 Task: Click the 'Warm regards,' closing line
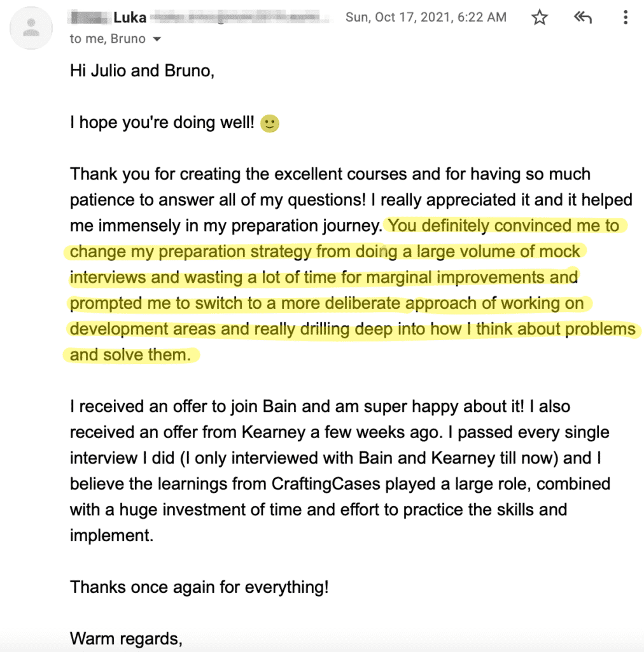tap(126, 639)
